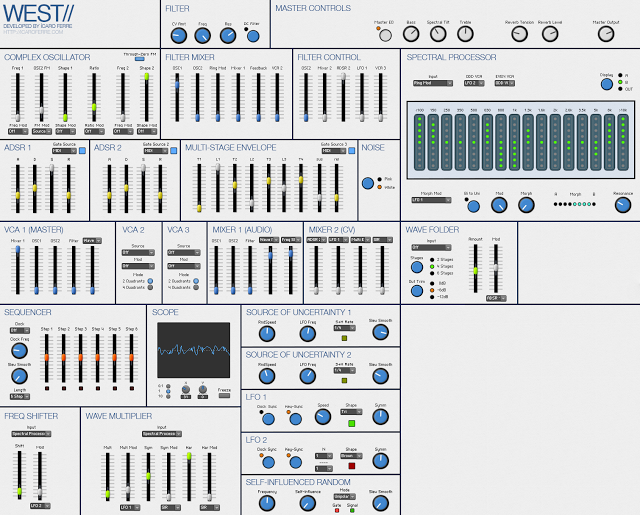Open Self-Influenced Random Mode dropdown
The image size is (640, 515).
pos(344,497)
